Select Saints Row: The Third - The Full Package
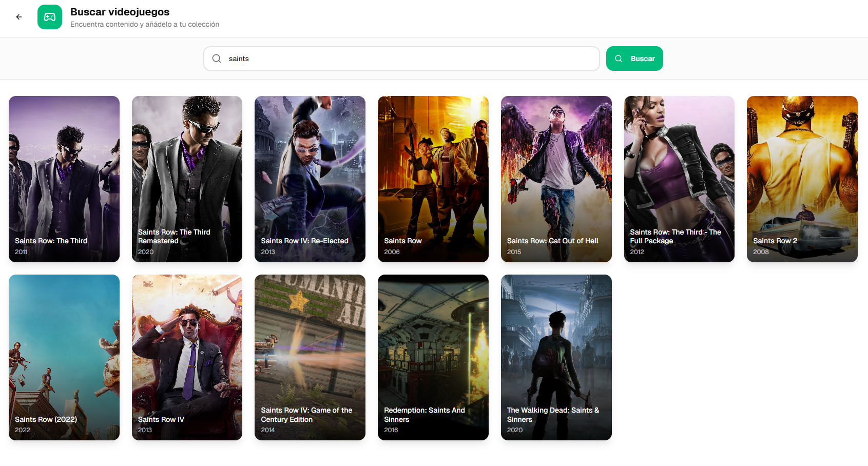868x466 pixels. click(x=679, y=179)
